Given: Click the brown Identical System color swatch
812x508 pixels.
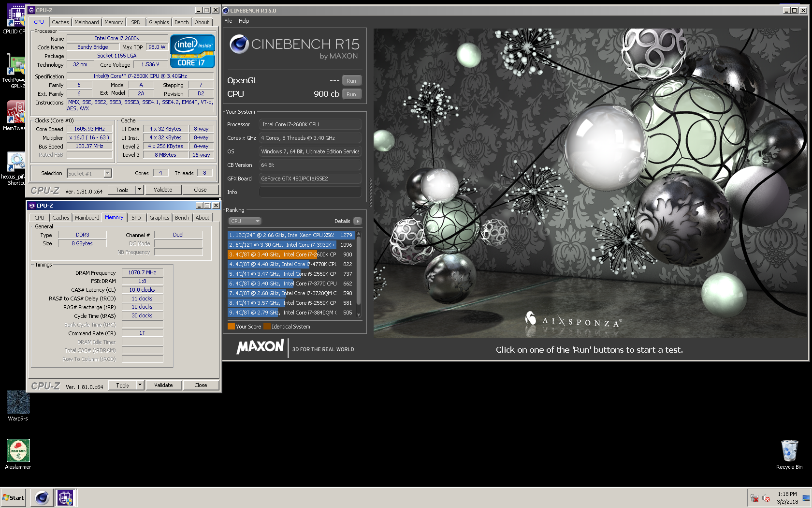Looking at the screenshot, I should (x=267, y=327).
